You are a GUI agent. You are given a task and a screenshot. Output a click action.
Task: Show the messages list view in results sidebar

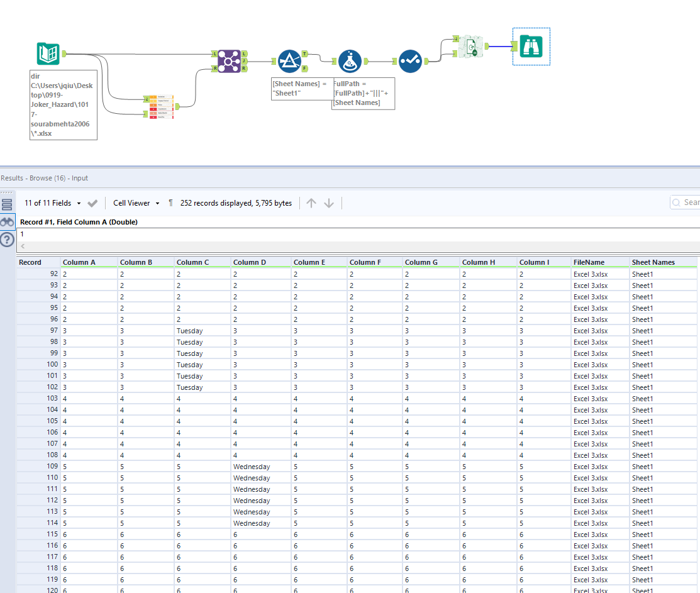click(8, 204)
